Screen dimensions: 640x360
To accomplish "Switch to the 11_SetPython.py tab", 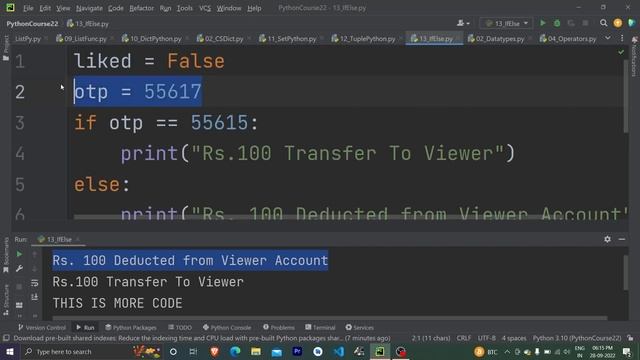I will (x=291, y=39).
